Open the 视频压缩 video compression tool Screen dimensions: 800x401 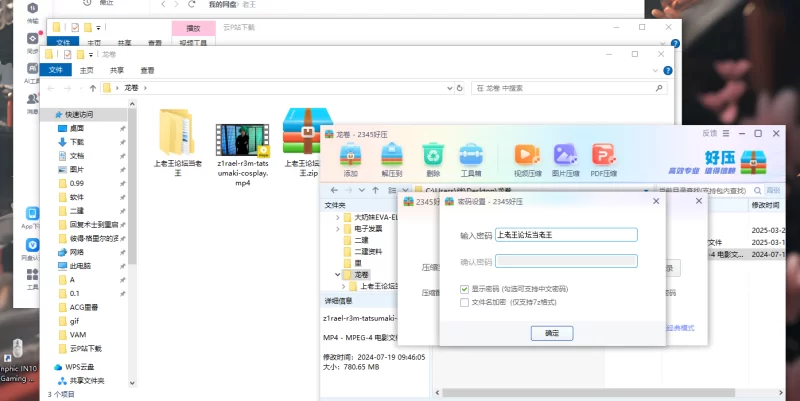point(527,155)
